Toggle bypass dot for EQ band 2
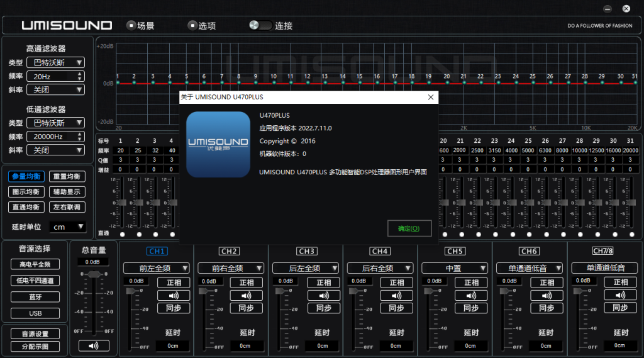 click(139, 234)
